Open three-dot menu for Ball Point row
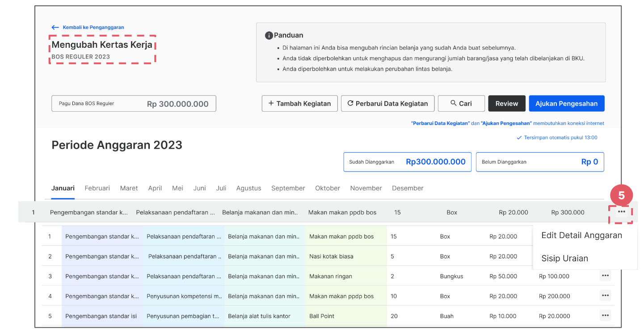Viewport: 644px width, 335px height. pyautogui.click(x=605, y=315)
